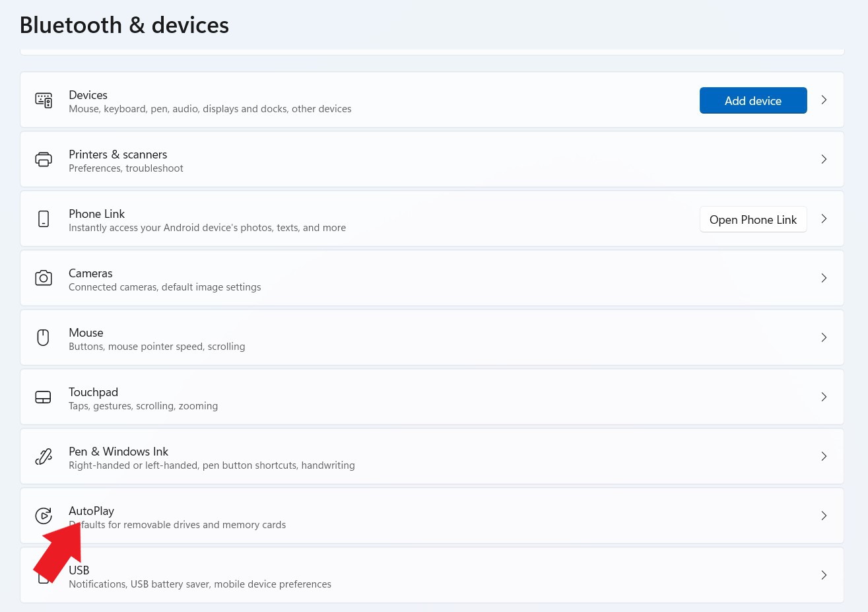Expand the Phone Link row chevron
This screenshot has height=612, width=868.
[x=824, y=219]
